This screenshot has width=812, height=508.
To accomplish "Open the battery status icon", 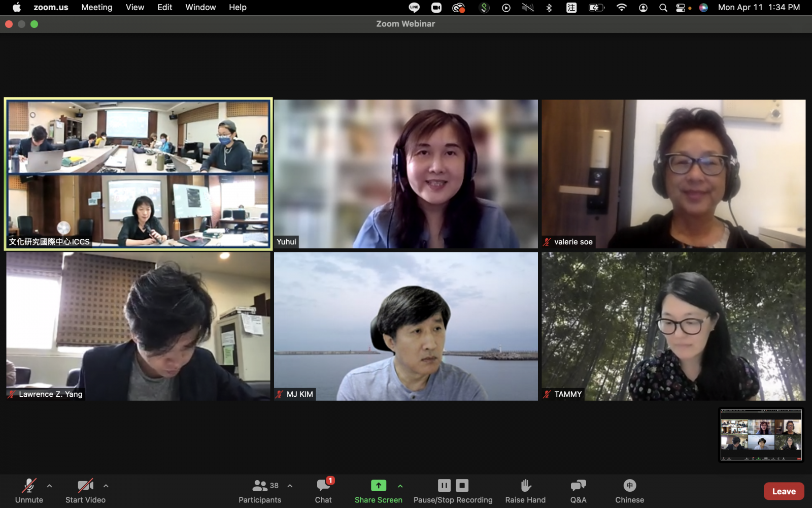I will pos(596,7).
